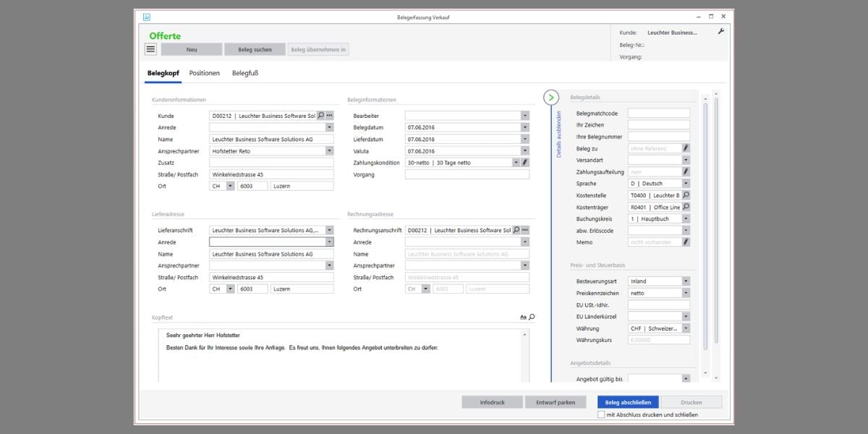Open the Kunde three-dots options button
Image resolution: width=868 pixels, height=434 pixels.
(x=330, y=116)
